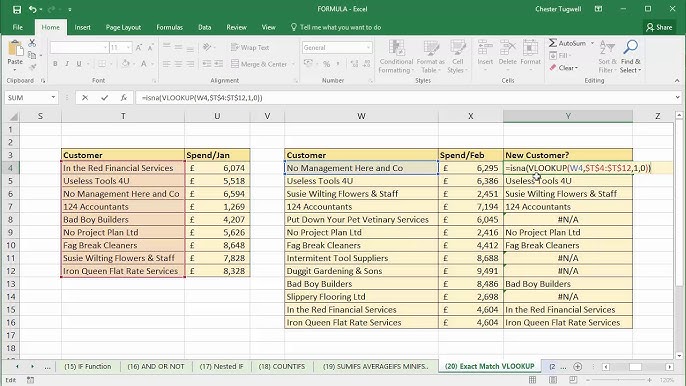Viewport: 686px width, 386px height.
Task: Toggle Wrap Text option
Action: coord(250,47)
